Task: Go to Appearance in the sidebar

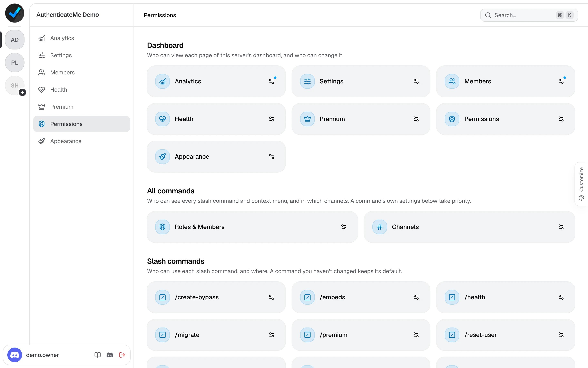Action: [82, 141]
